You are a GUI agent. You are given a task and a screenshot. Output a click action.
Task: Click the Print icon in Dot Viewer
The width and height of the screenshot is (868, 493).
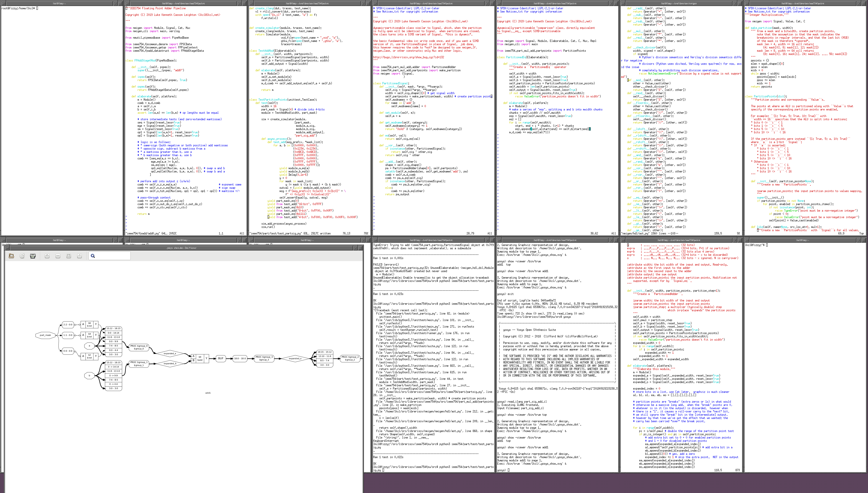point(33,256)
